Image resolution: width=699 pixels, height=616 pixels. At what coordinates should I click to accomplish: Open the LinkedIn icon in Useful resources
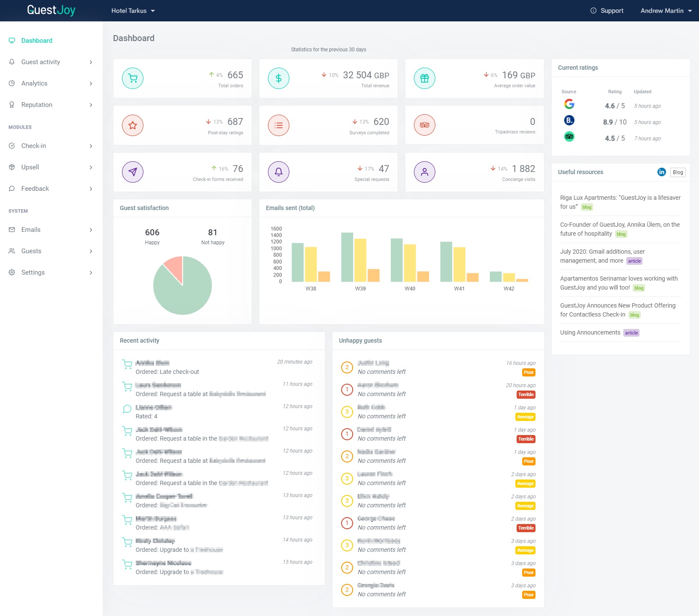662,172
